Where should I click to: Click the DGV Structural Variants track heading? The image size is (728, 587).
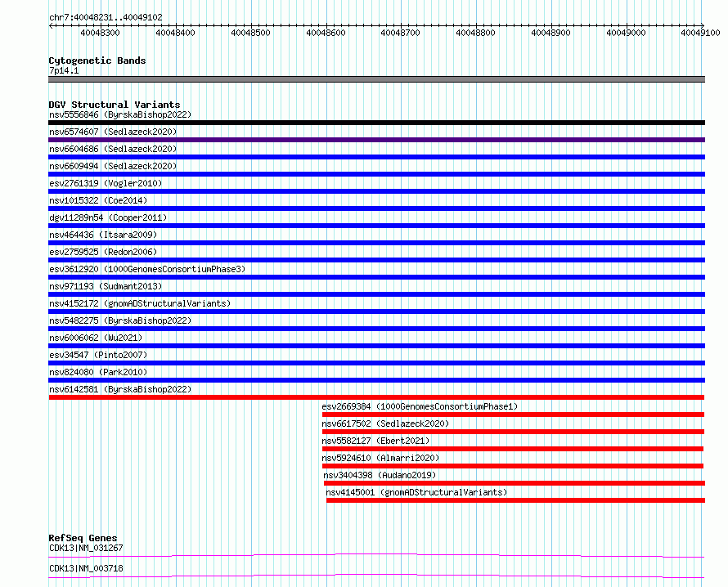click(115, 105)
